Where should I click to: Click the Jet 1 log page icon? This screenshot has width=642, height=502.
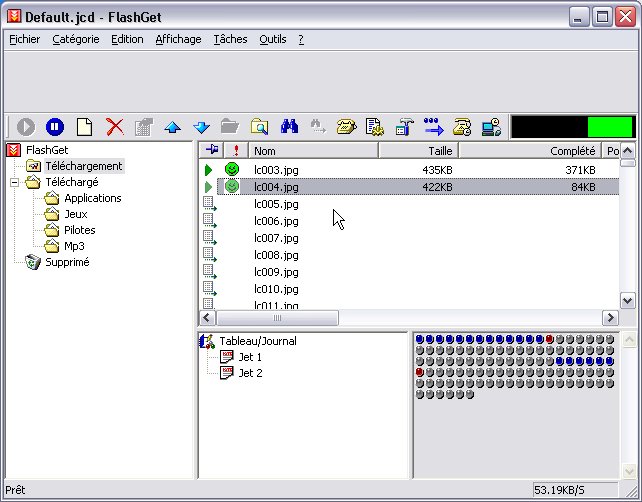pyautogui.click(x=226, y=357)
